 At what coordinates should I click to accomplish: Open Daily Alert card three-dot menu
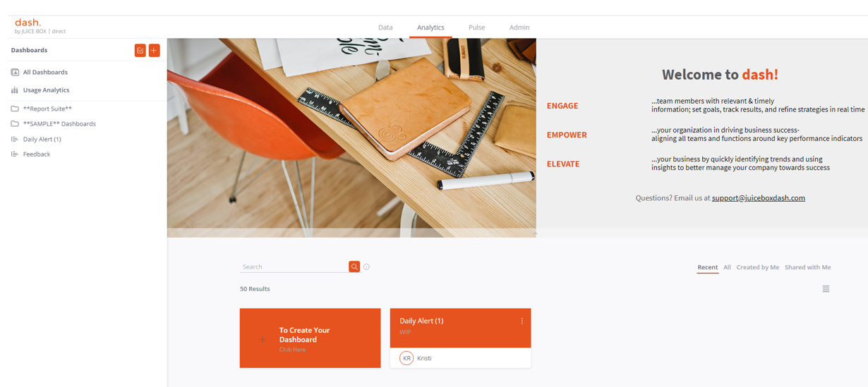[522, 321]
